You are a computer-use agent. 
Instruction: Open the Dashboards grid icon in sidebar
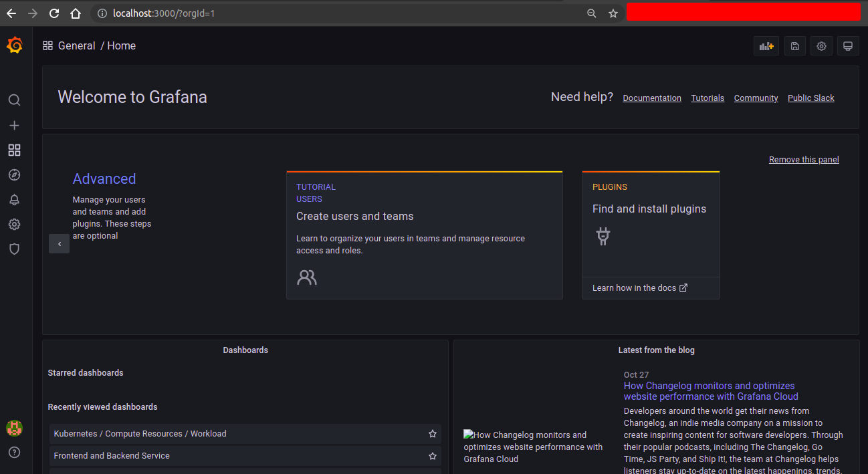[14, 150]
